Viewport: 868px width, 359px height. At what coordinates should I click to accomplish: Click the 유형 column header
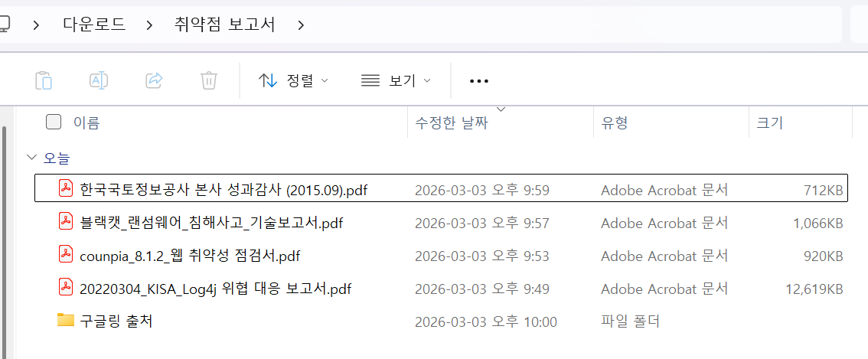coord(615,122)
